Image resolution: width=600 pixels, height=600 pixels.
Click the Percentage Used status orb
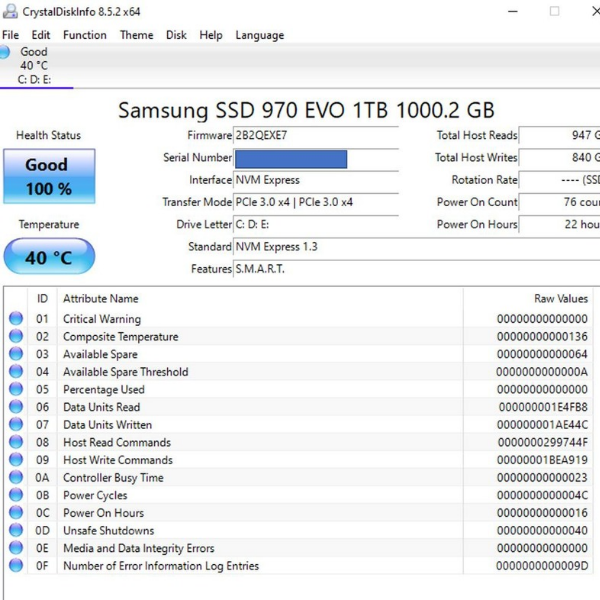click(x=16, y=389)
